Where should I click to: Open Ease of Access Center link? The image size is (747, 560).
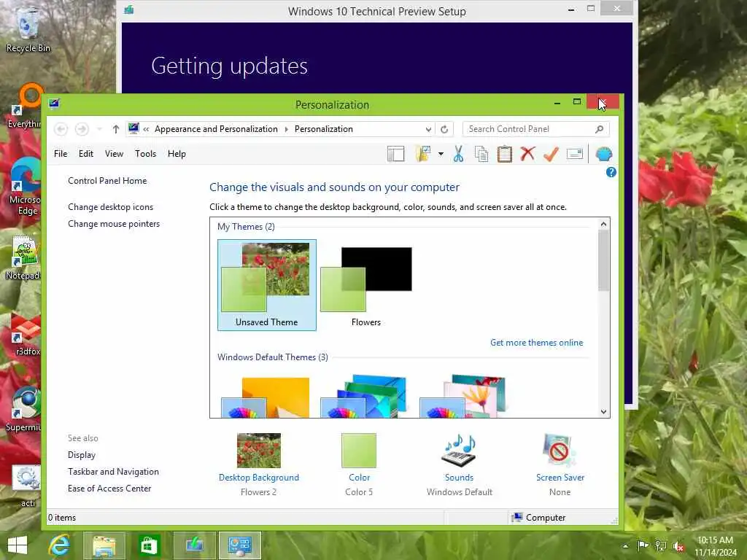click(x=109, y=489)
